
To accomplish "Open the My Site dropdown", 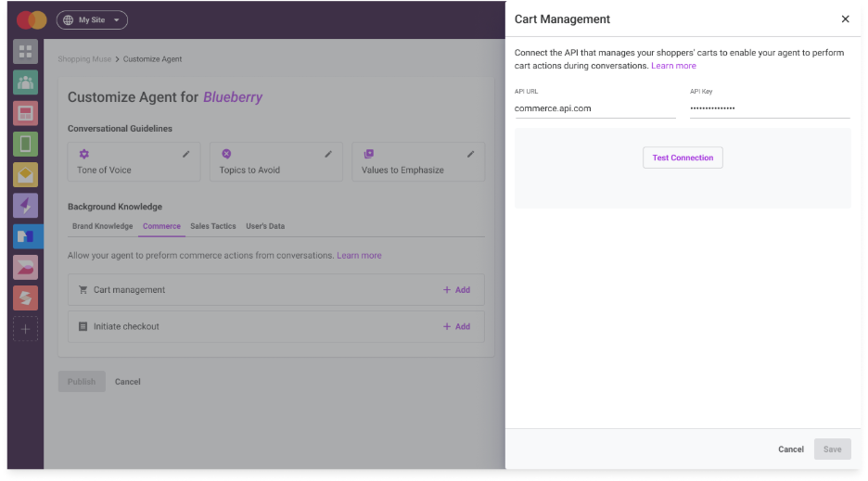I will click(x=92, y=20).
